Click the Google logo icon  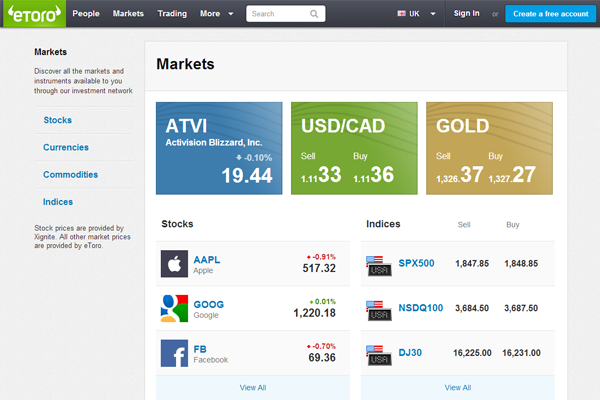point(174,309)
